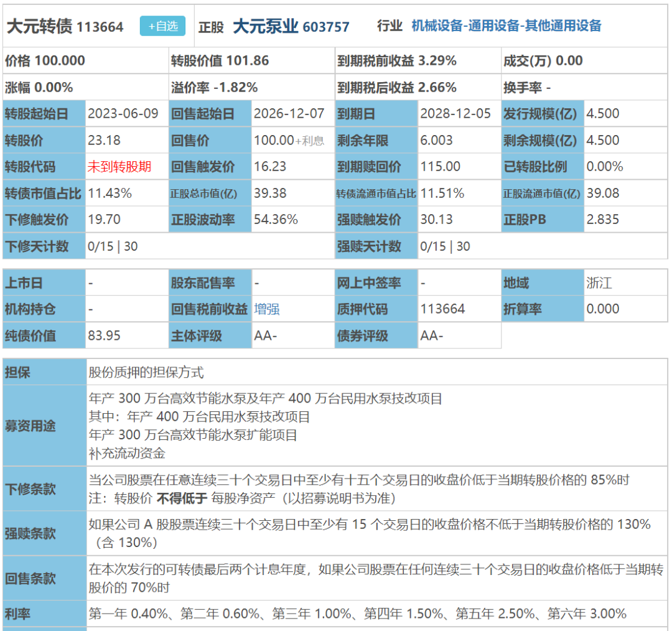Select the 溢价率 -1.82% cell
The image size is (672, 631).
[251, 88]
